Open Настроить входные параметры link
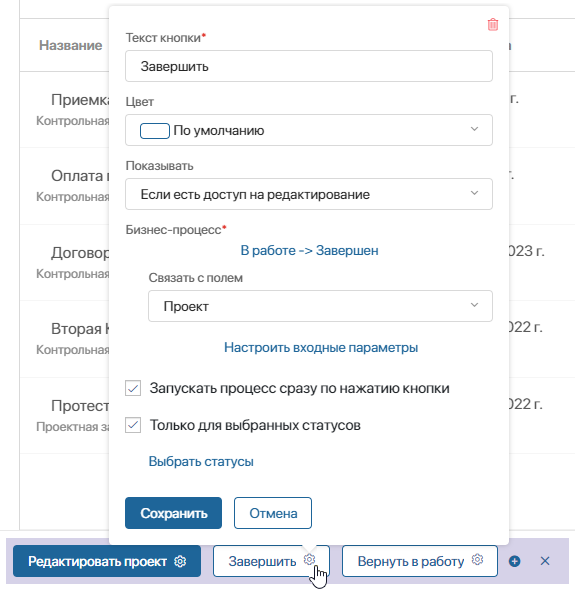This screenshot has height=593, width=575. point(321,347)
